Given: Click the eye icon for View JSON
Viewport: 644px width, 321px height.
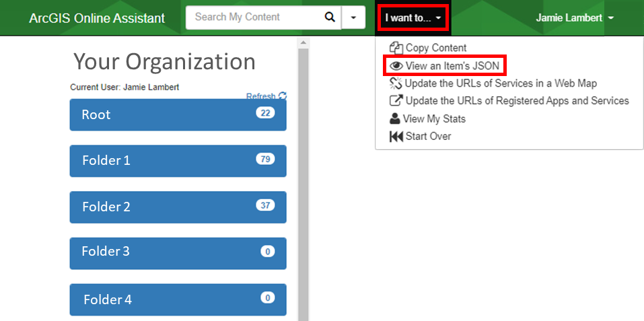Looking at the screenshot, I should coord(396,66).
